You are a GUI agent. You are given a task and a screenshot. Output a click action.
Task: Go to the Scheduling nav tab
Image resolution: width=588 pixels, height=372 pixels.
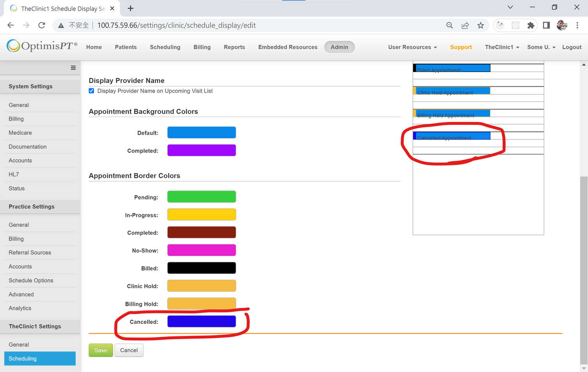(x=165, y=47)
